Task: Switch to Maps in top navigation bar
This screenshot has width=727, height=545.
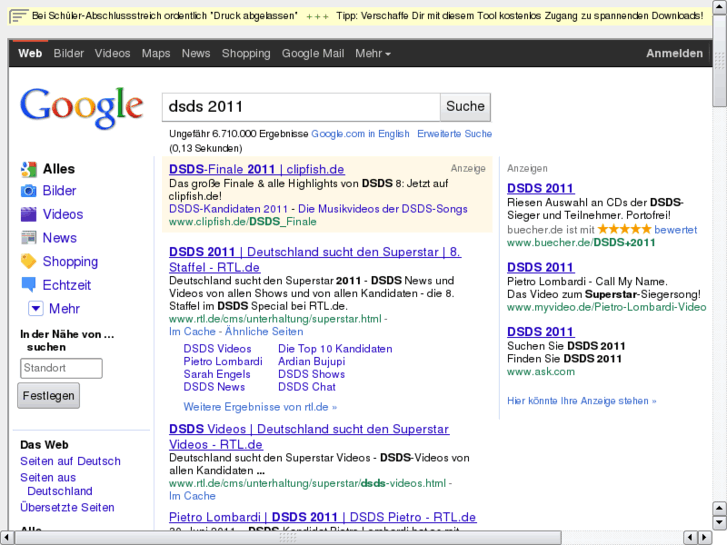Action: point(156,53)
